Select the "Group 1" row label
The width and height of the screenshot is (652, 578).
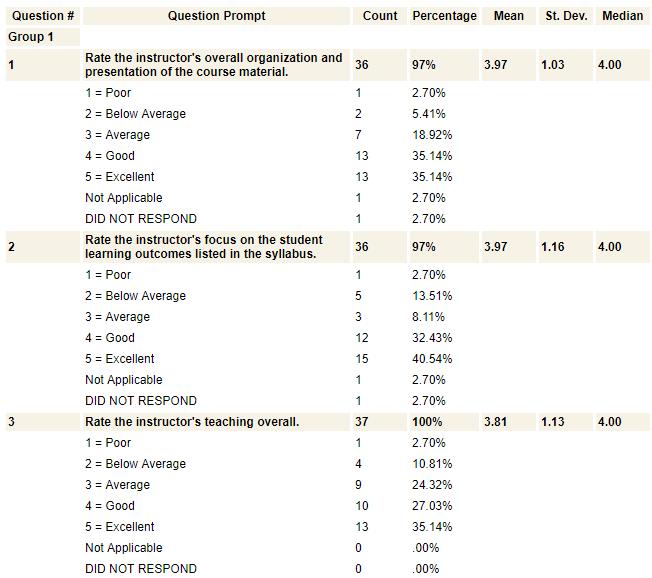31,37
